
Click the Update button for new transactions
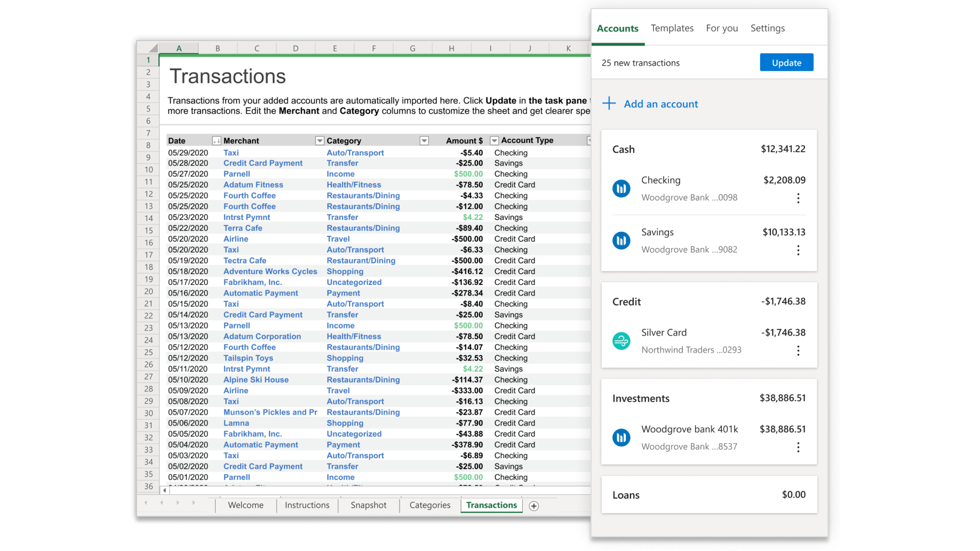click(x=786, y=62)
